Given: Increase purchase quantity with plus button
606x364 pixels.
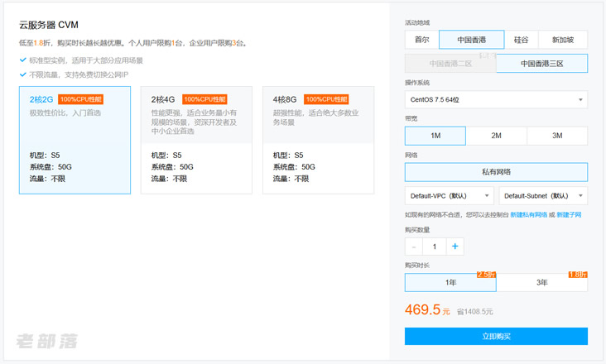Looking at the screenshot, I should click(x=454, y=247).
